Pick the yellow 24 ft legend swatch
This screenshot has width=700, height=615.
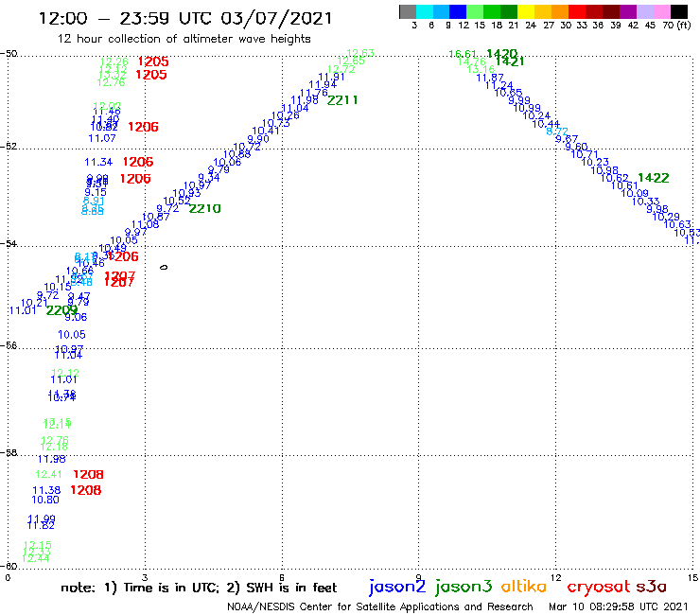[x=526, y=11]
